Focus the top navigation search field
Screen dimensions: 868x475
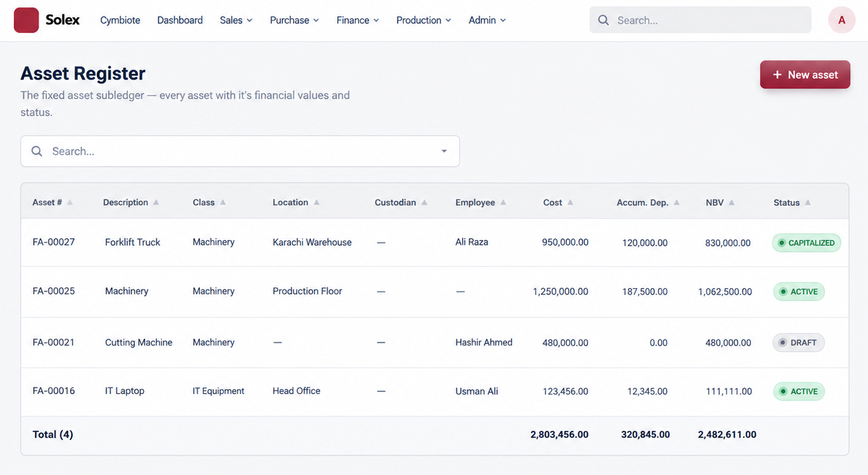pos(700,20)
